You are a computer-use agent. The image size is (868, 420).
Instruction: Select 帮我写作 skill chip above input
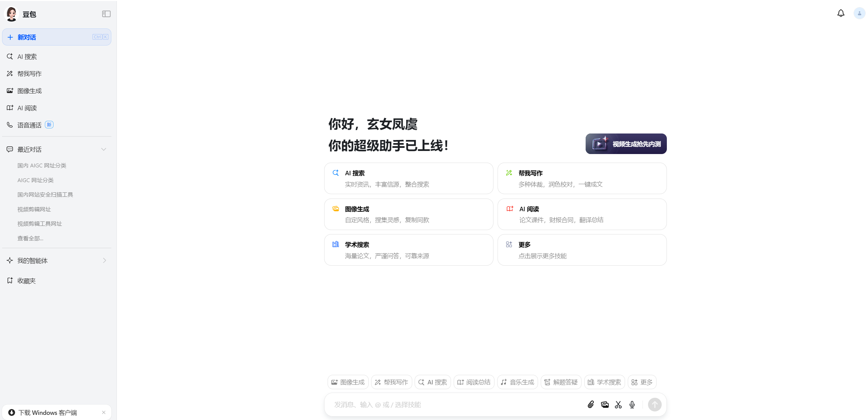tap(391, 382)
